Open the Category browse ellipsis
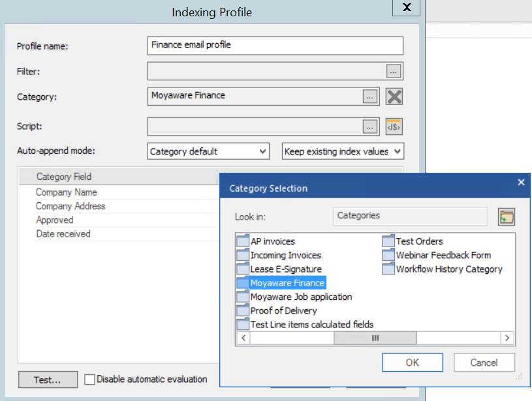This screenshot has width=532, height=401. tap(370, 96)
